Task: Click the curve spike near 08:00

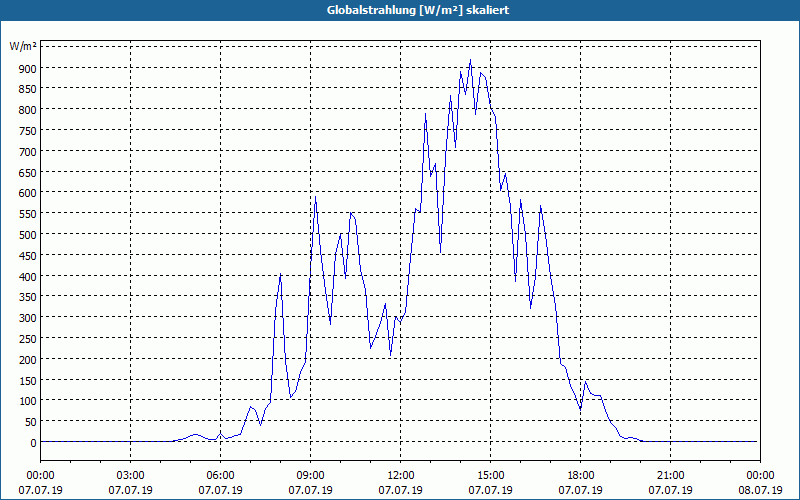Action: [x=281, y=274]
